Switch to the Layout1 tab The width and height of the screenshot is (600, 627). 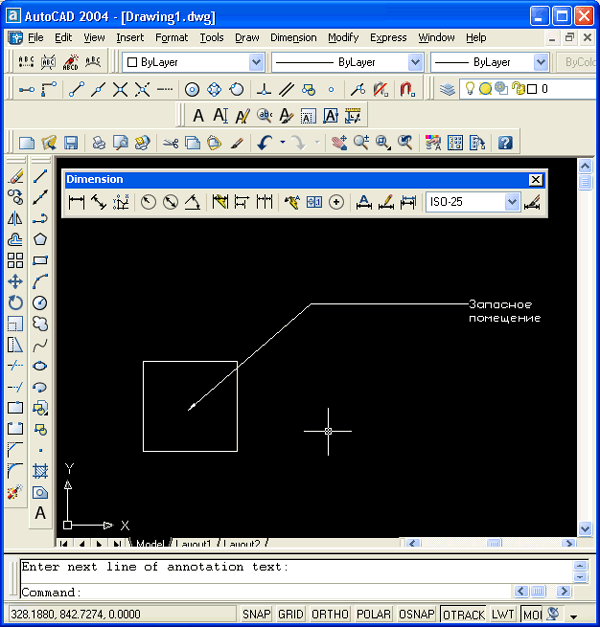pos(193,545)
